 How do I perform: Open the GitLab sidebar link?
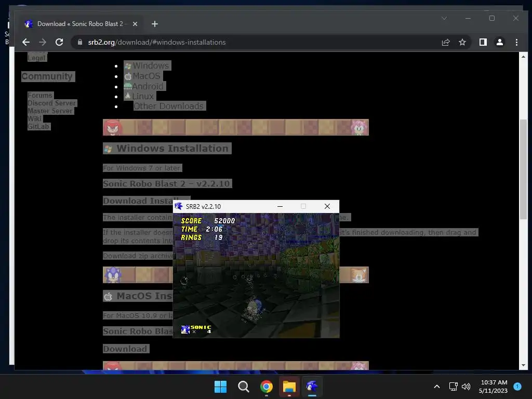(38, 126)
